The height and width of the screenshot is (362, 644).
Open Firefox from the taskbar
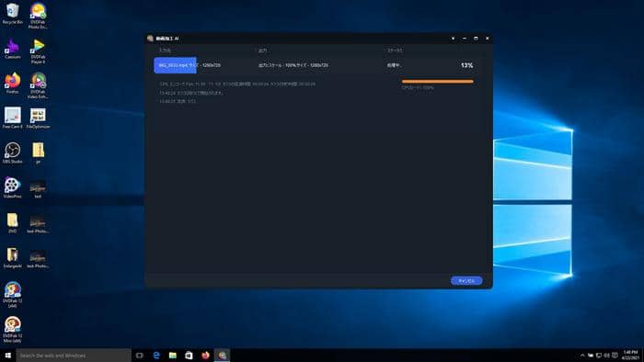205,356
